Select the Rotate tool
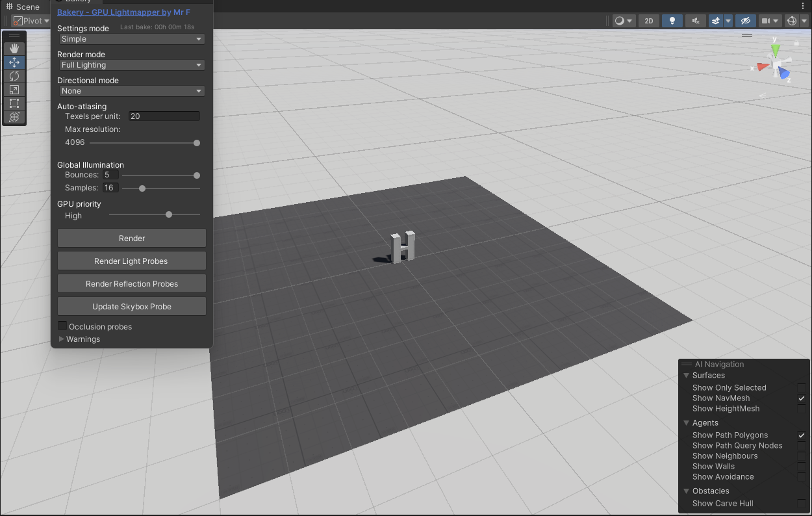This screenshot has width=812, height=516. pos(14,76)
